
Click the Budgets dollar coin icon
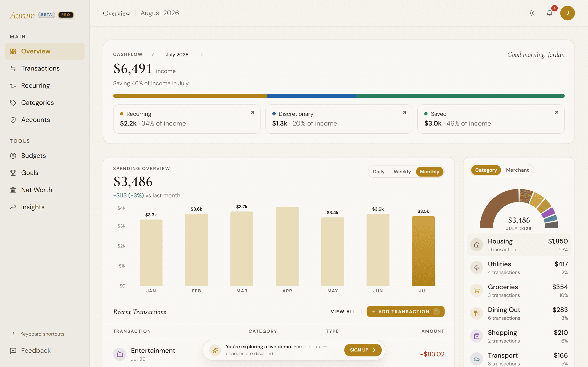coord(13,156)
